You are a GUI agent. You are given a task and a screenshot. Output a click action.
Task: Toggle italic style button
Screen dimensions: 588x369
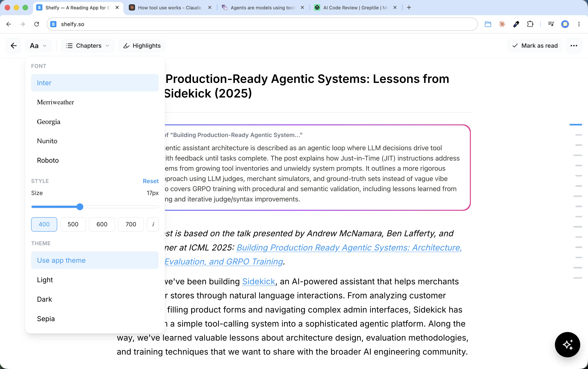[153, 224]
